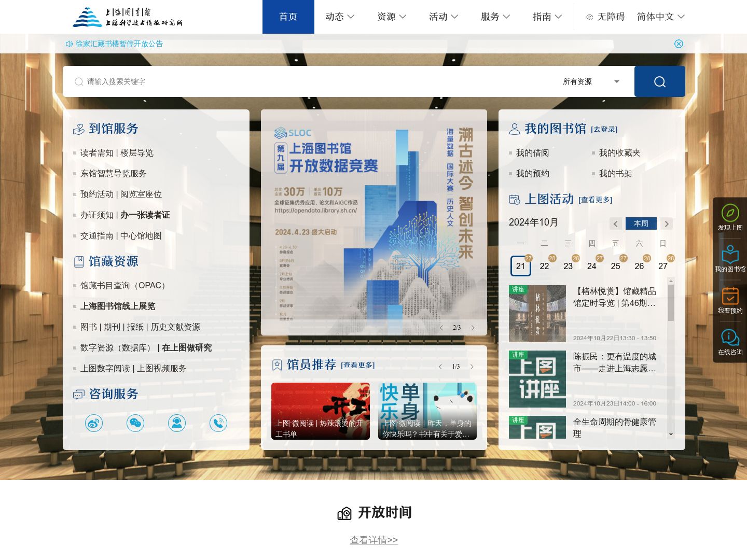Click the 馆员推荐 badge icon
Viewport: 747px width, 560px height.
(277, 365)
